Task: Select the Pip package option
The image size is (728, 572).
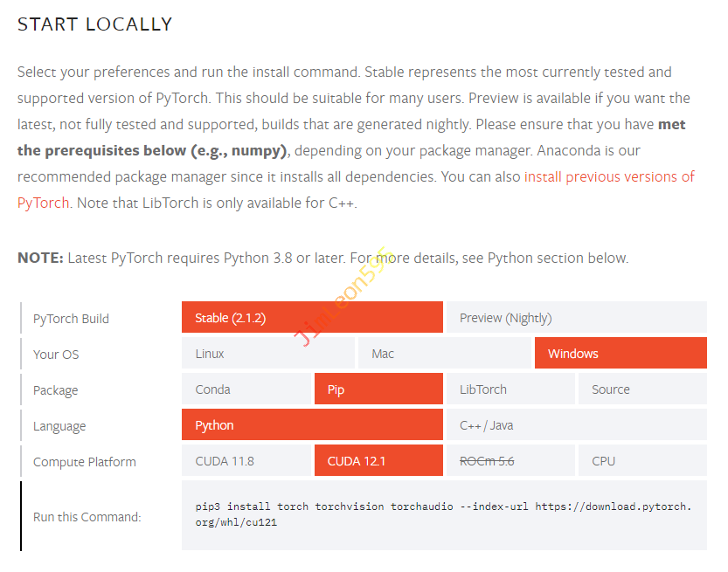Action: point(378,389)
